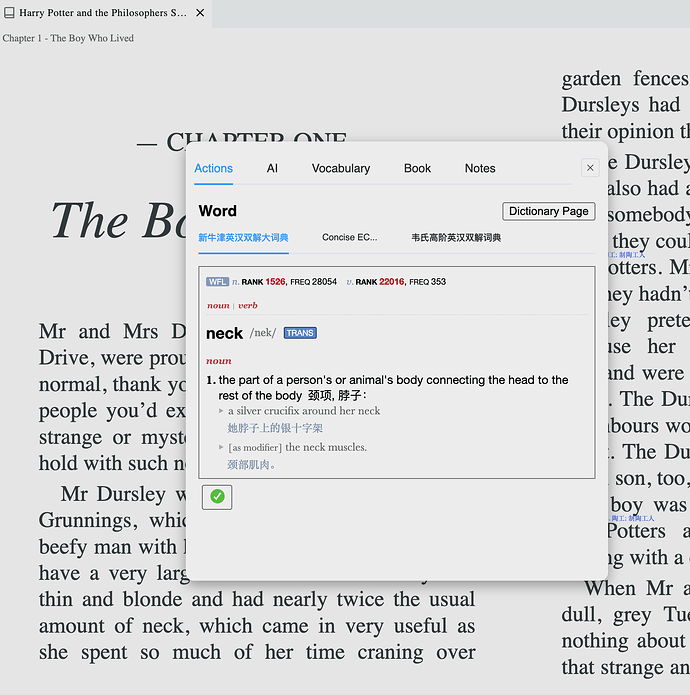Close the Harry Potter book tab

(x=200, y=13)
